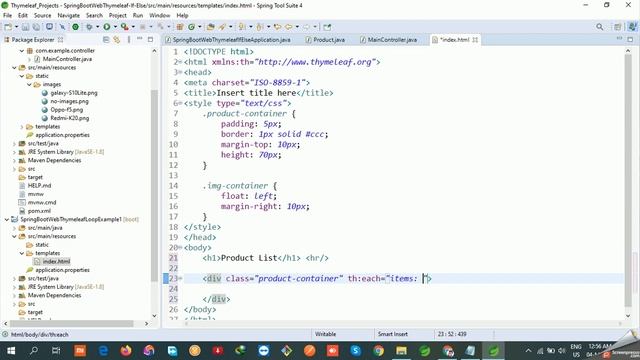Select HELP.md file

coord(39,185)
